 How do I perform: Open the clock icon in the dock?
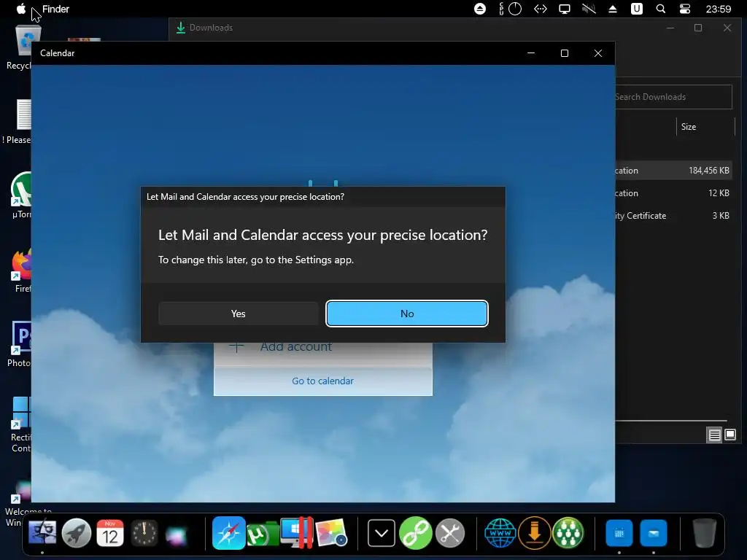point(144,532)
